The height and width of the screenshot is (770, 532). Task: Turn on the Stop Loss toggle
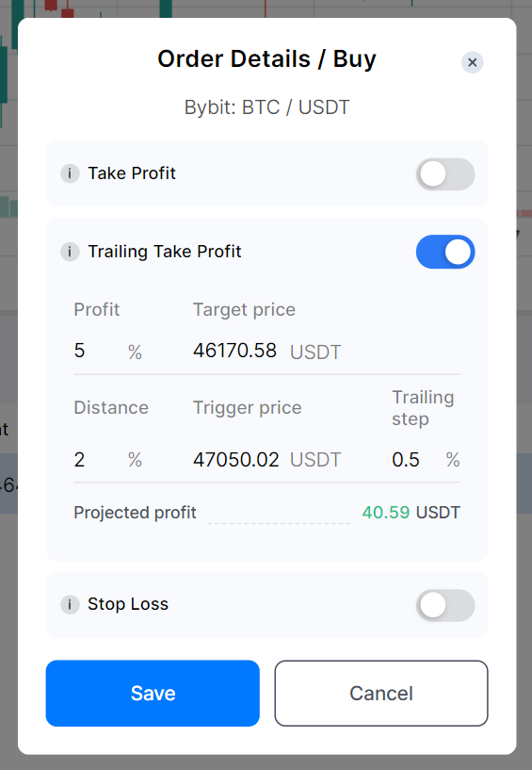point(445,605)
